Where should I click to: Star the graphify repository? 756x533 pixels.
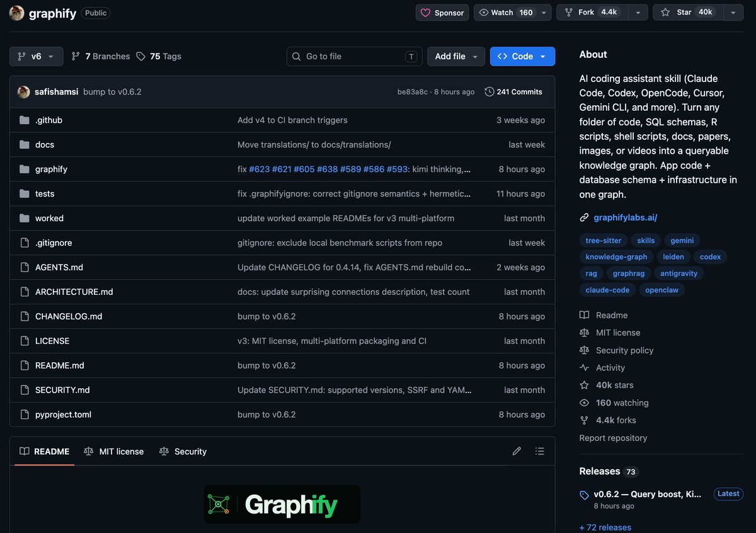(687, 13)
